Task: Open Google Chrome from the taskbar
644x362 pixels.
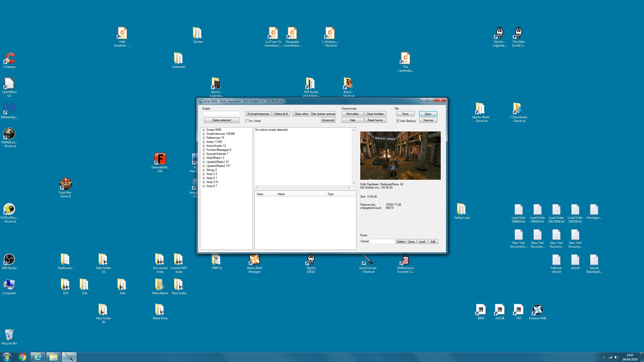Action: pos(22,357)
